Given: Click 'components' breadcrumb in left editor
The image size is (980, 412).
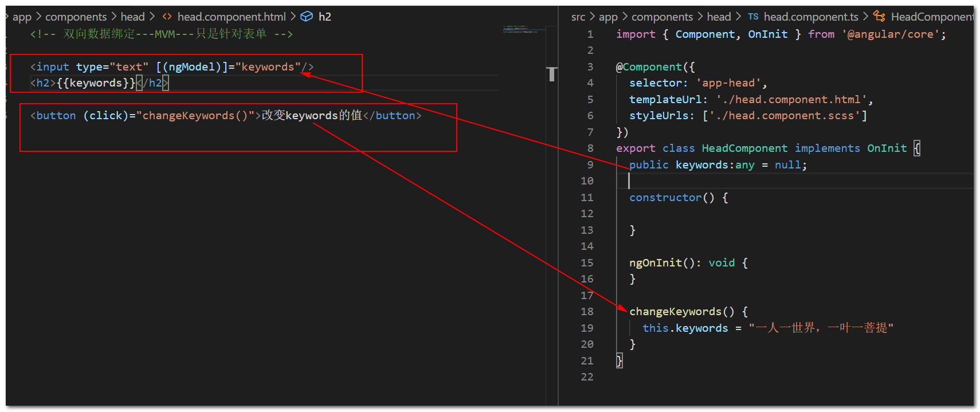Looking at the screenshot, I should pyautogui.click(x=76, y=17).
